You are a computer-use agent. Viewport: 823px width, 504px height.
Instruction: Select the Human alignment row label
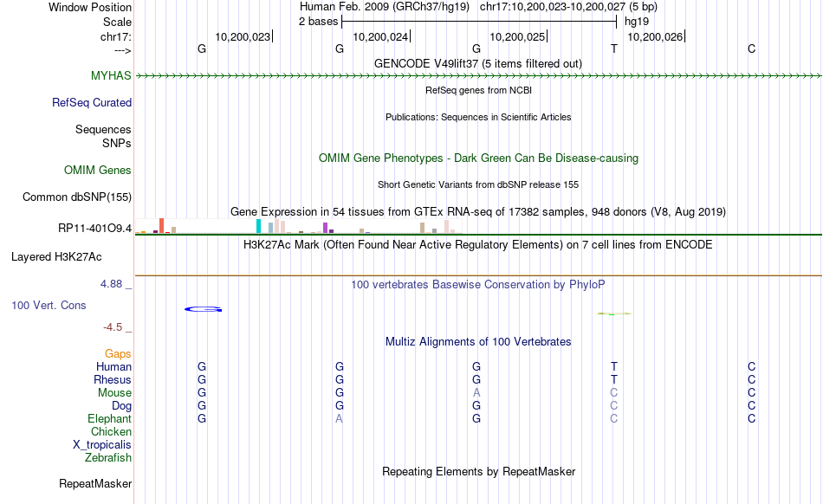point(113,366)
